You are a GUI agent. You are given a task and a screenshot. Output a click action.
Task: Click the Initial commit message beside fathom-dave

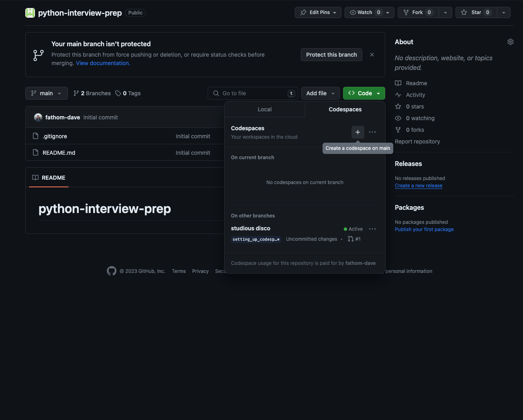click(100, 117)
